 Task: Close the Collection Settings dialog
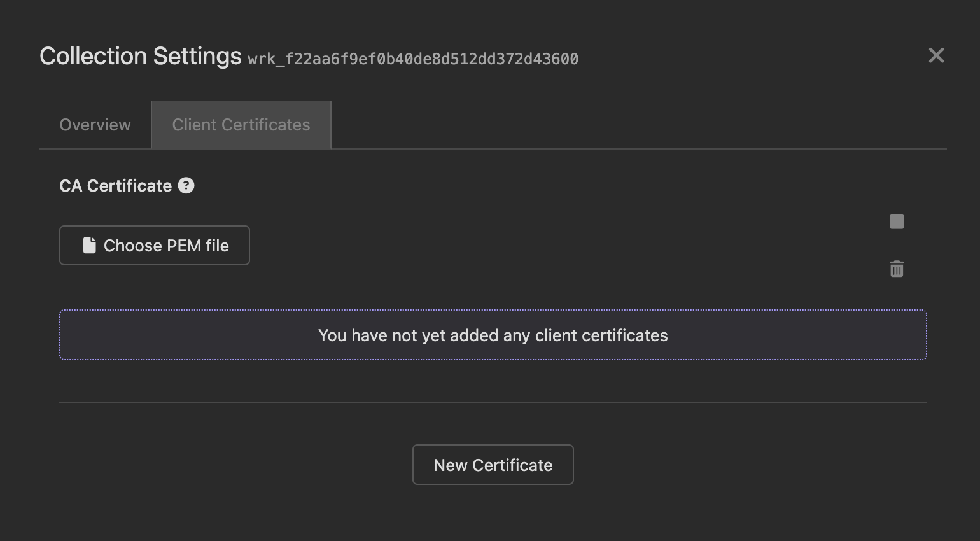coord(936,56)
